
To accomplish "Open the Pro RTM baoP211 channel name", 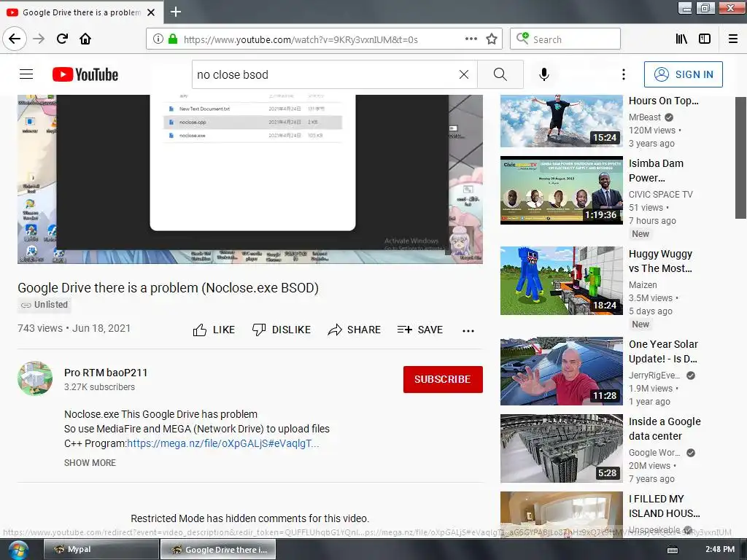I will (x=106, y=373).
